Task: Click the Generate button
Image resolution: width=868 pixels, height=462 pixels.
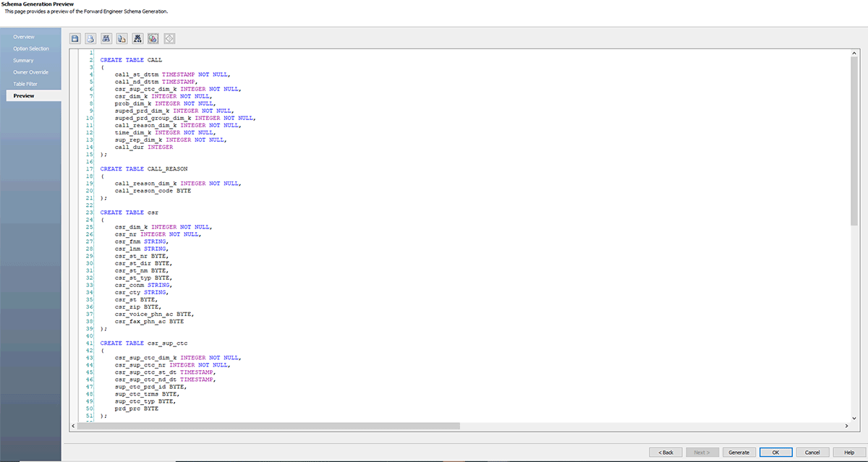Action: (x=739, y=452)
